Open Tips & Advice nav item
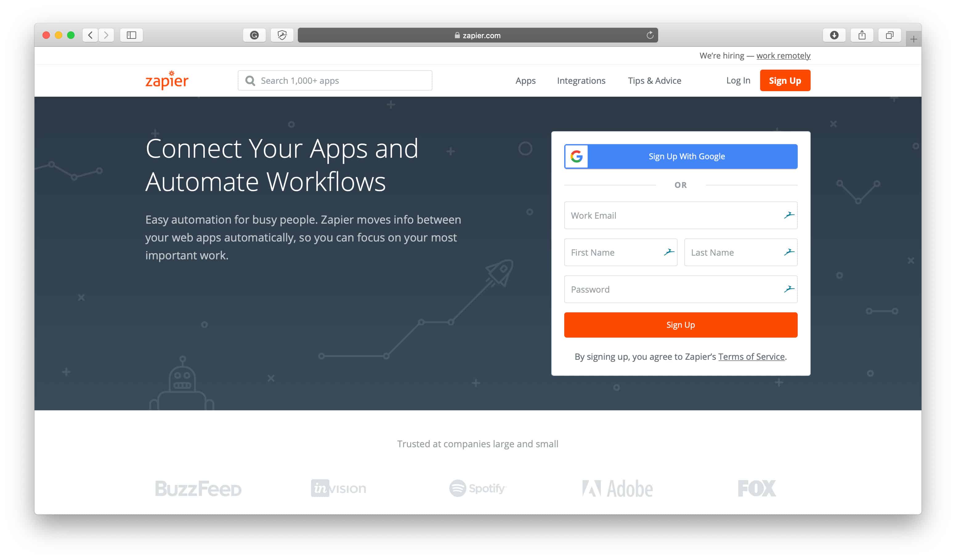Image resolution: width=956 pixels, height=560 pixels. 654,80
